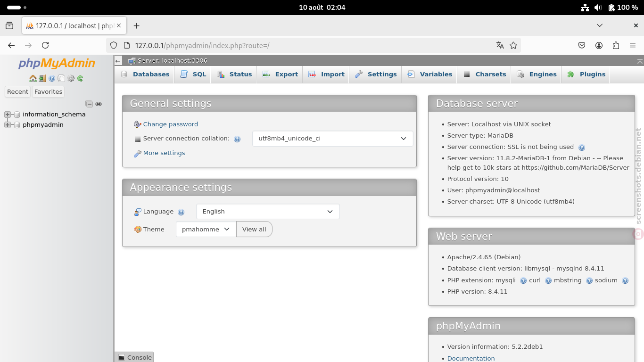Click the phpmyadmin database cylinder icon
This screenshot has height=362, width=644.
click(x=17, y=125)
